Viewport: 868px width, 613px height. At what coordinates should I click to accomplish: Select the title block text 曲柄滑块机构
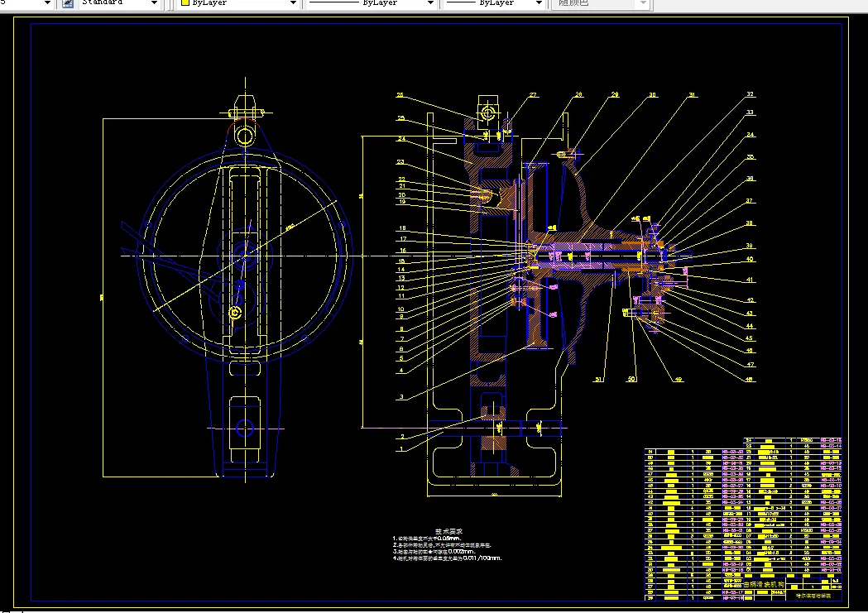point(764,584)
